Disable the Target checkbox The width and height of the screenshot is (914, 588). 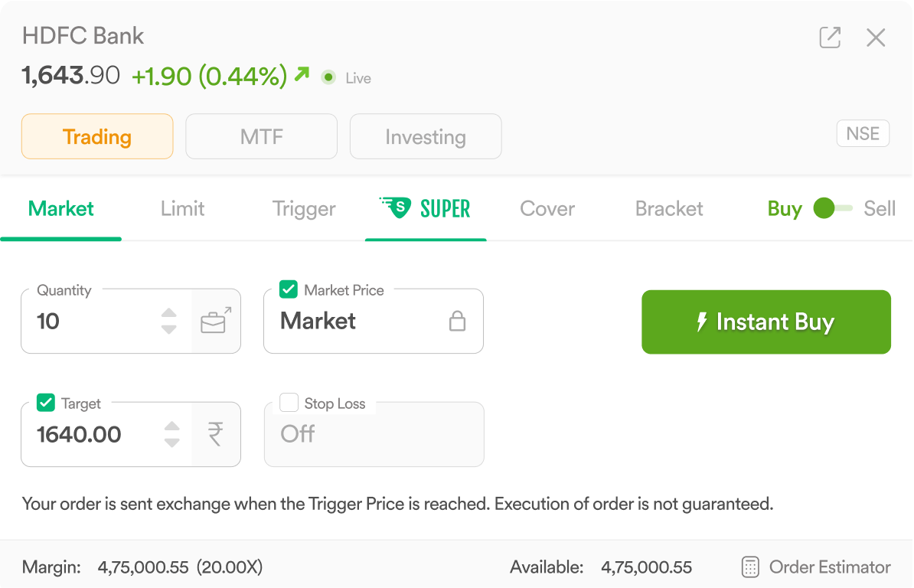pos(46,403)
